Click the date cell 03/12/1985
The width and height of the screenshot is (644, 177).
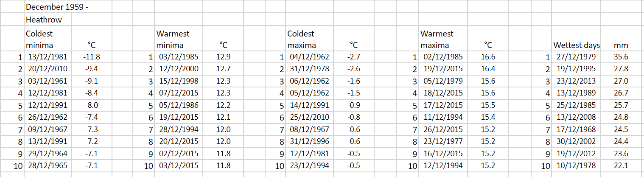[178, 57]
